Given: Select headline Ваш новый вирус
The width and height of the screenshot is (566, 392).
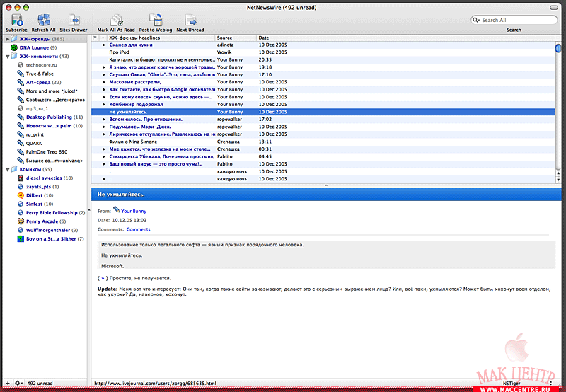Looking at the screenshot, I should [x=156, y=164].
